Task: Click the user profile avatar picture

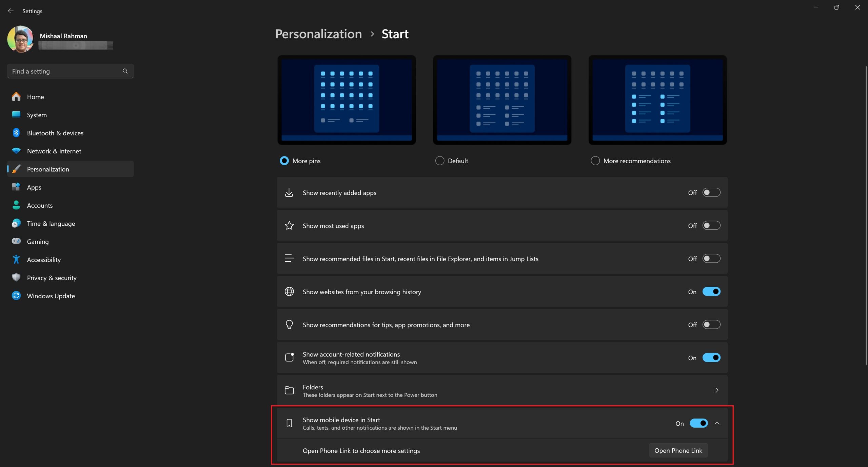Action: (x=20, y=39)
